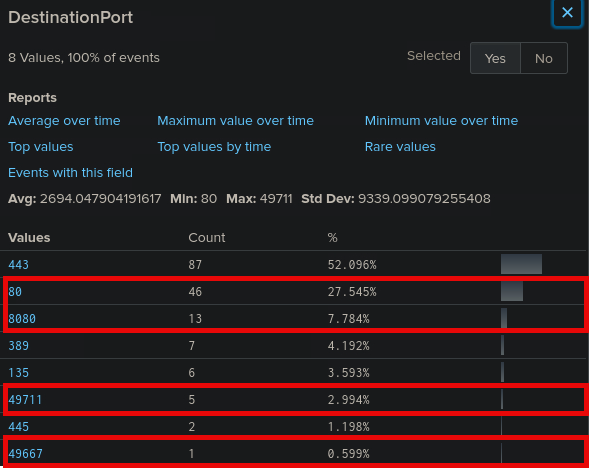589x468 pixels.
Task: Close the DestinationPort field panel
Action: (567, 13)
